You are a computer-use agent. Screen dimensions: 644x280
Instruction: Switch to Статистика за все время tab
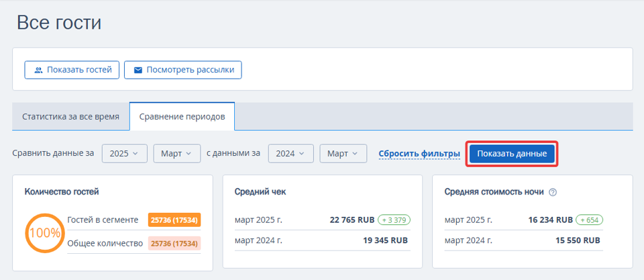70,116
